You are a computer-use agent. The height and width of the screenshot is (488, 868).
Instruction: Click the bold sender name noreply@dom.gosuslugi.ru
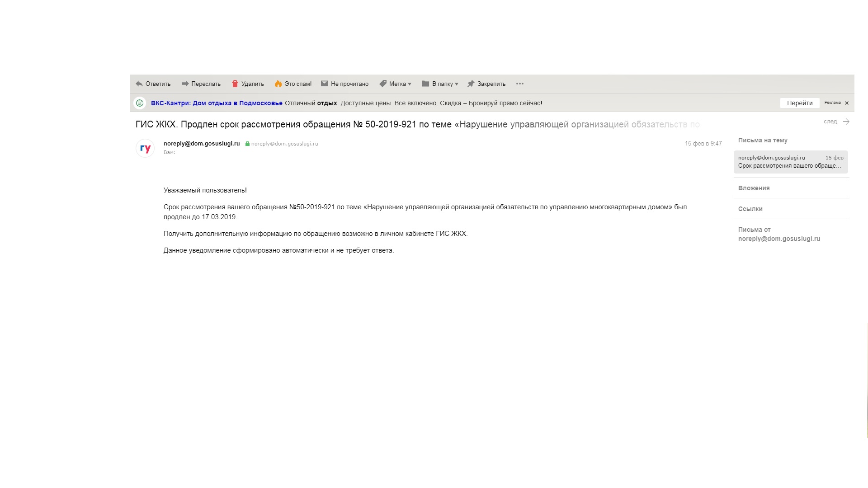pyautogui.click(x=202, y=143)
